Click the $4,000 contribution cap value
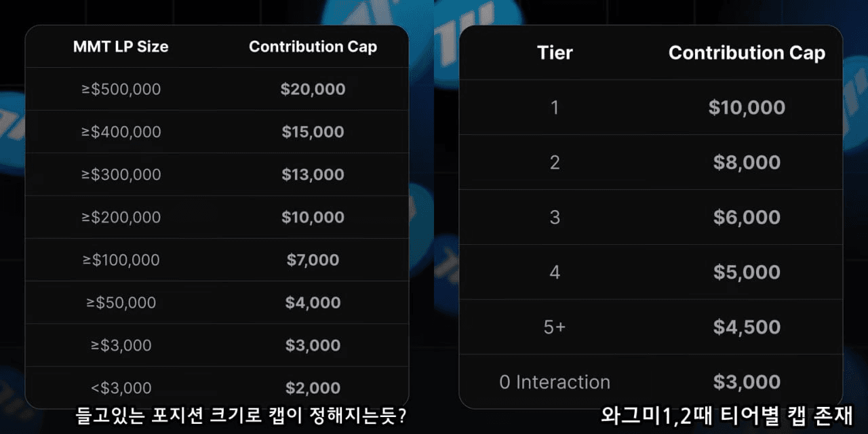868x434 pixels. [x=313, y=303]
